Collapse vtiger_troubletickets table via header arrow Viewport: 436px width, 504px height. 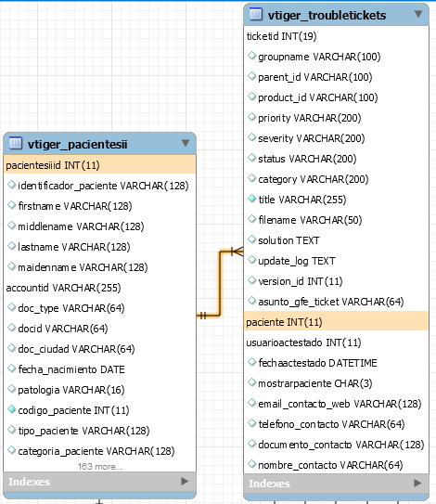click(x=418, y=14)
